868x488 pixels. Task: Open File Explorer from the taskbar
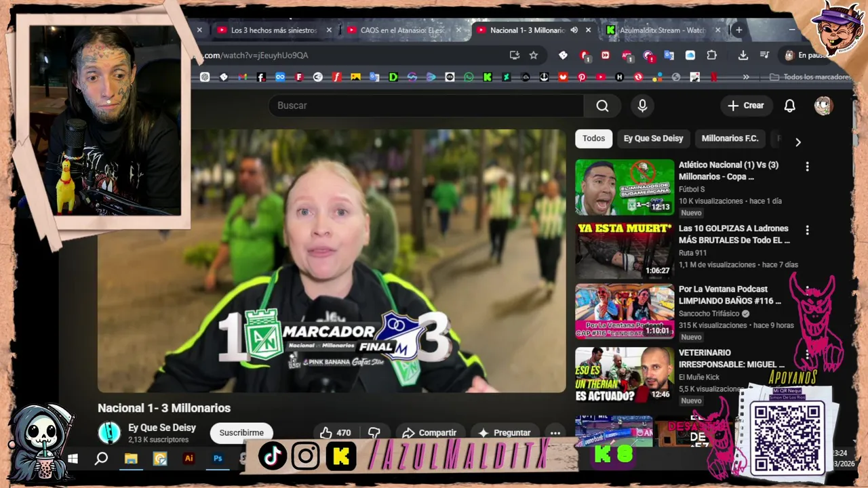(131, 459)
